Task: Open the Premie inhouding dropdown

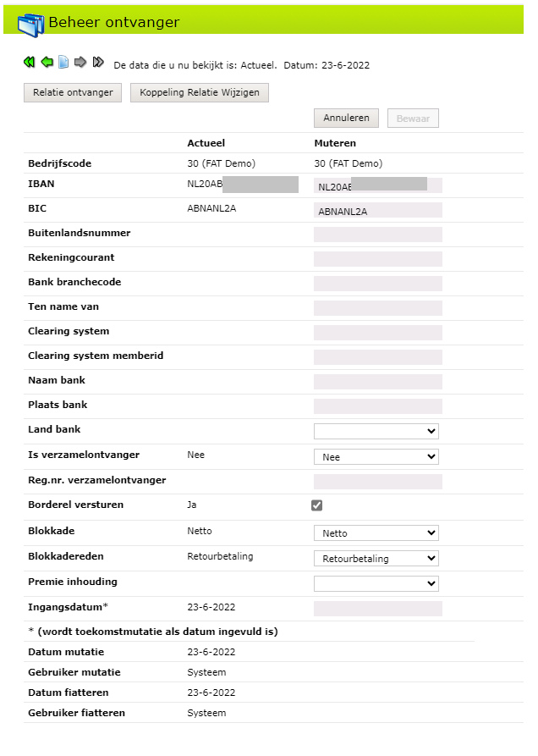Action: click(x=376, y=583)
